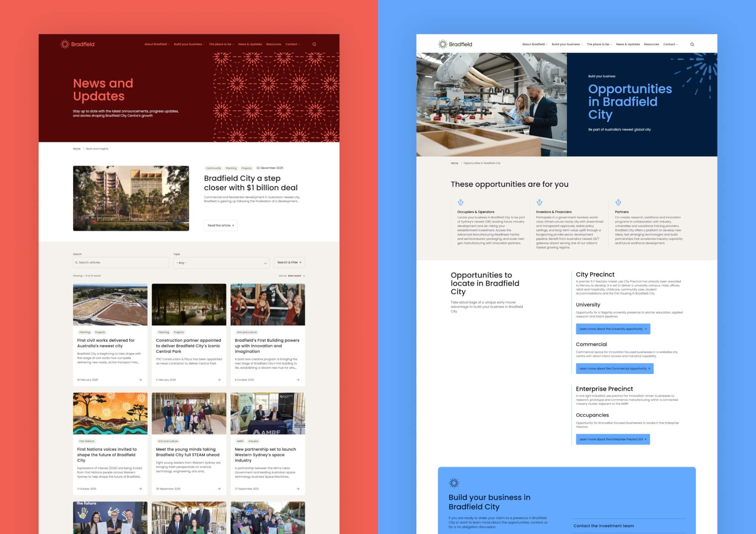756x534 pixels.
Task: Click the Occupiers & Operators icon
Action: [460, 202]
